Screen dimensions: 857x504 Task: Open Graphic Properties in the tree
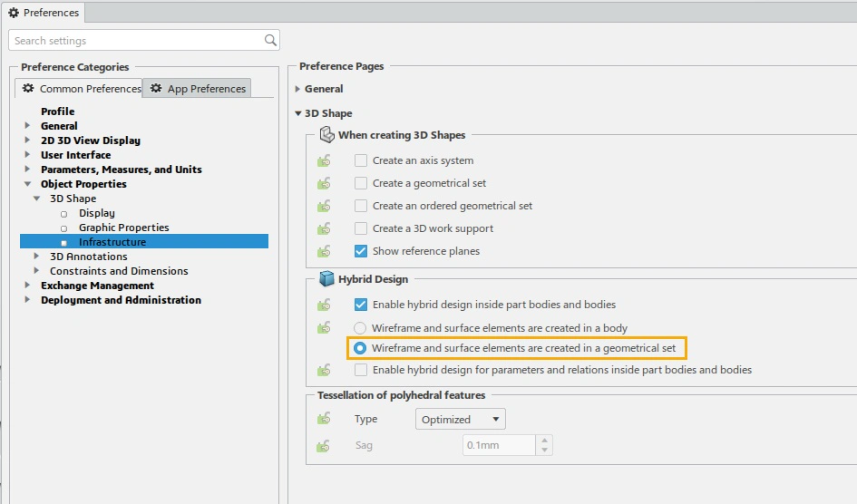coord(123,228)
